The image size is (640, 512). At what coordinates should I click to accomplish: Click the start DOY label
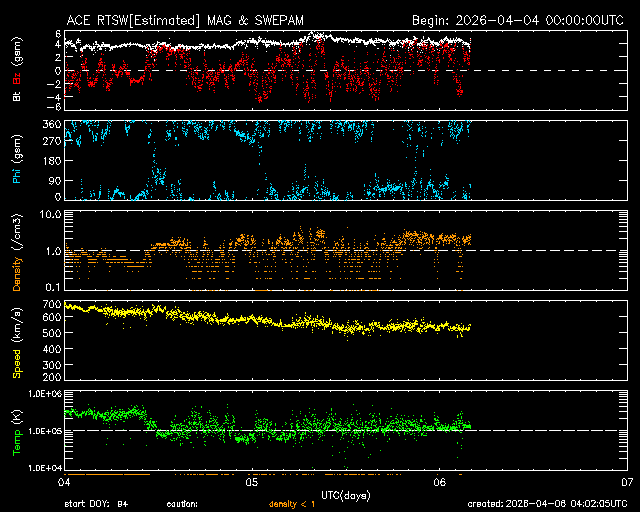tap(98, 504)
